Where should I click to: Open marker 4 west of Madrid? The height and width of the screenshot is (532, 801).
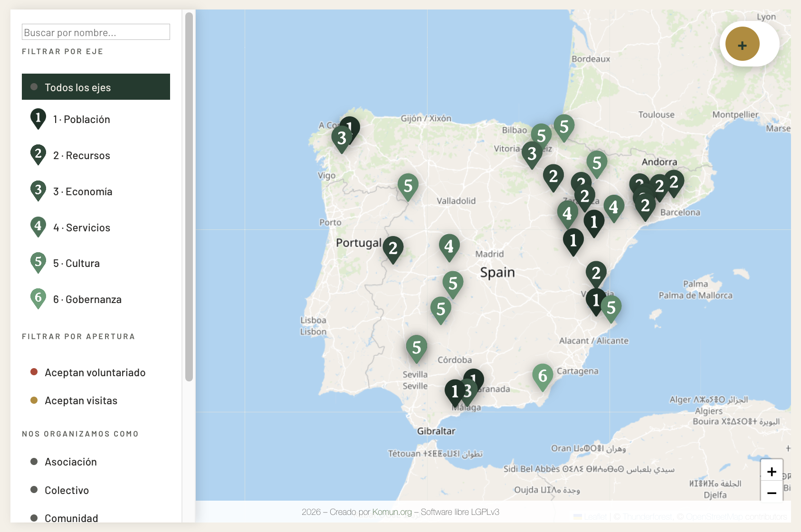[x=449, y=247]
